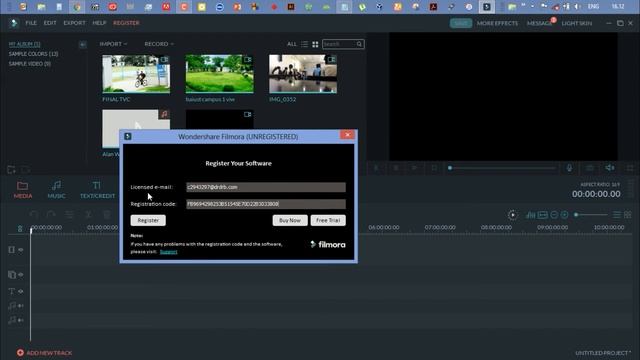Viewport: 640px width, 360px height.
Task: Select the baiust campus video thumbnail
Action: pyautogui.click(x=220, y=74)
